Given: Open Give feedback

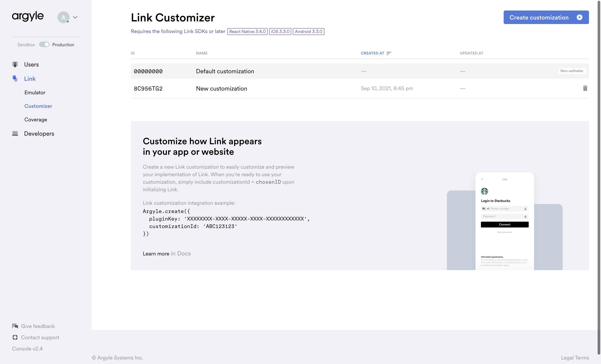Looking at the screenshot, I should (x=38, y=326).
